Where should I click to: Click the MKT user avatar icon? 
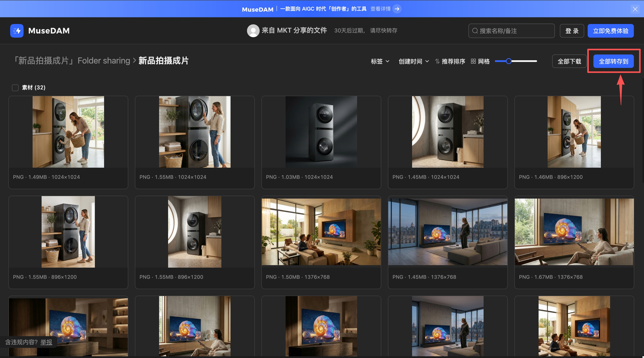pyautogui.click(x=253, y=31)
